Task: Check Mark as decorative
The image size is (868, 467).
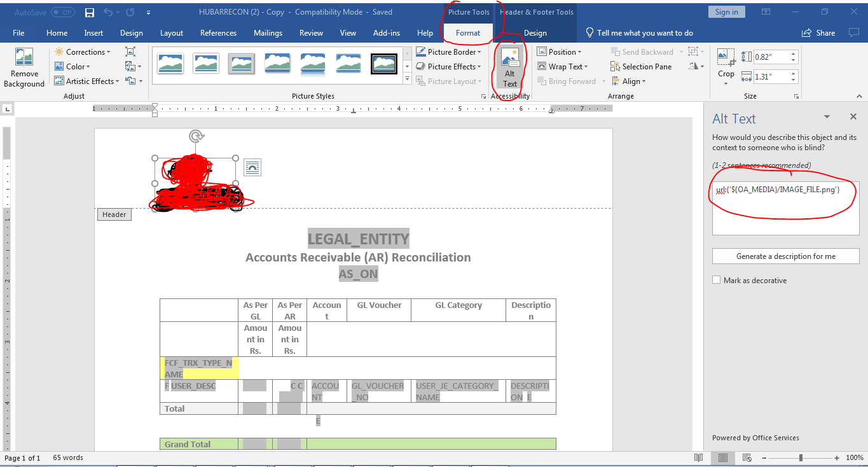Action: click(x=716, y=279)
